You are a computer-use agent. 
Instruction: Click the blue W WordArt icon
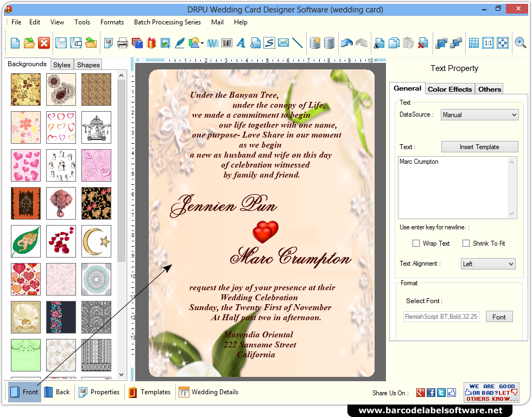[x=213, y=43]
